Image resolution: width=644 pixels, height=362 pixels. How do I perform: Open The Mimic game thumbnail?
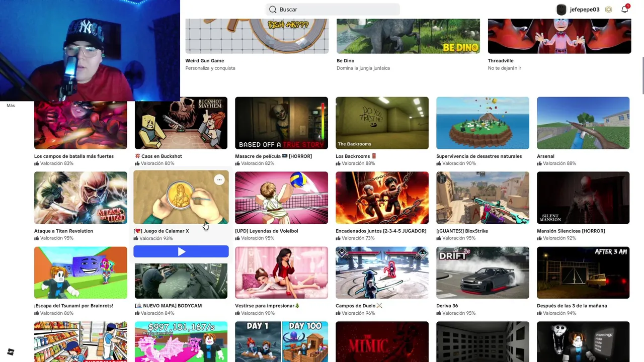click(382, 342)
